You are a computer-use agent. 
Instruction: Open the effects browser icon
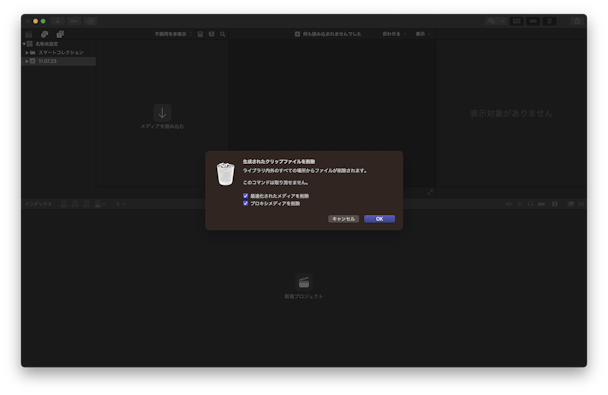pos(570,204)
